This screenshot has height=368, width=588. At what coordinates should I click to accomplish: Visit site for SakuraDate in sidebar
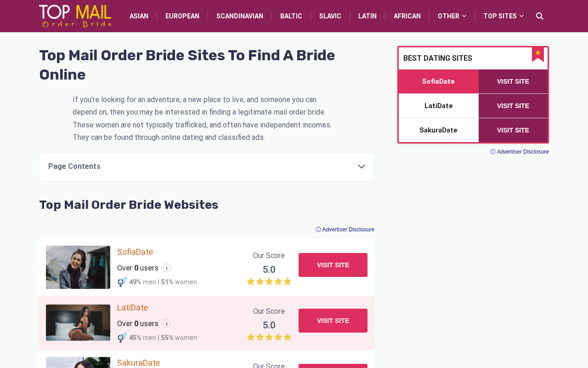click(513, 130)
